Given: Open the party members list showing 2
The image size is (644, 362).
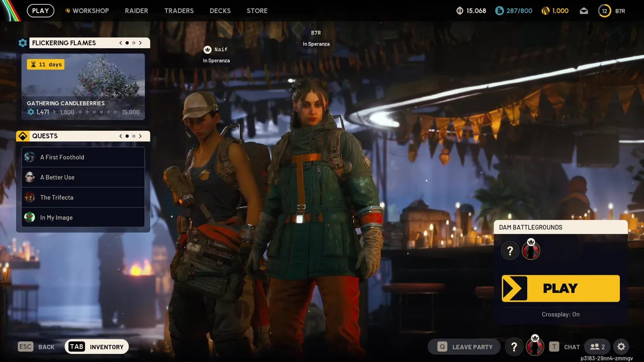Looking at the screenshot, I should (598, 347).
